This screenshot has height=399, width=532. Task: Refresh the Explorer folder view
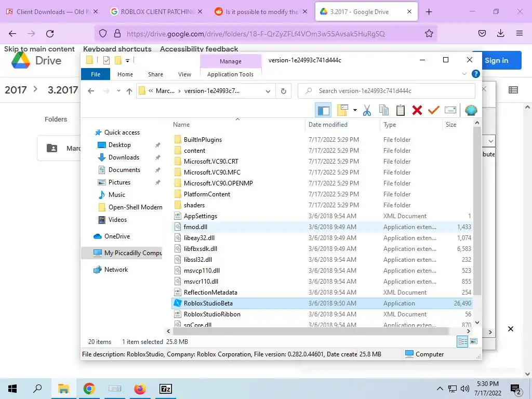pyautogui.click(x=284, y=91)
